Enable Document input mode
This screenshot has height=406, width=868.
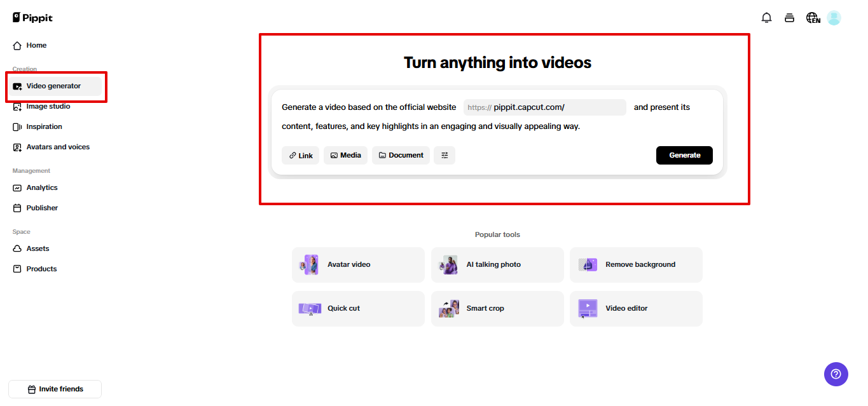401,155
